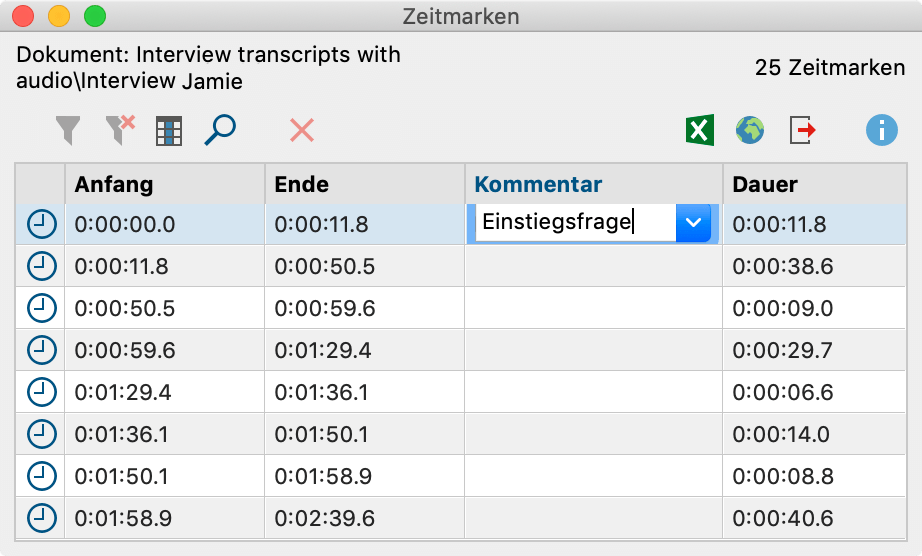Sort by the Anfang column header
This screenshot has height=556, width=922.
click(x=165, y=184)
